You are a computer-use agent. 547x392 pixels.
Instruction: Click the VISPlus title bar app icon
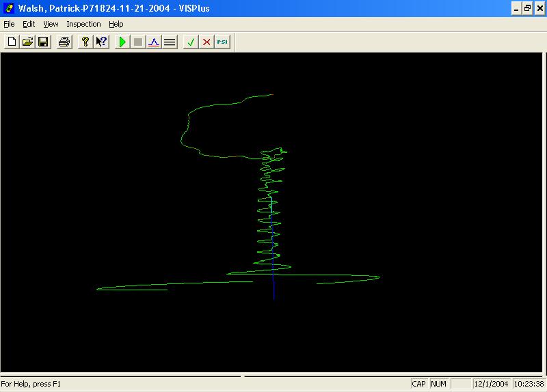tap(9, 8)
